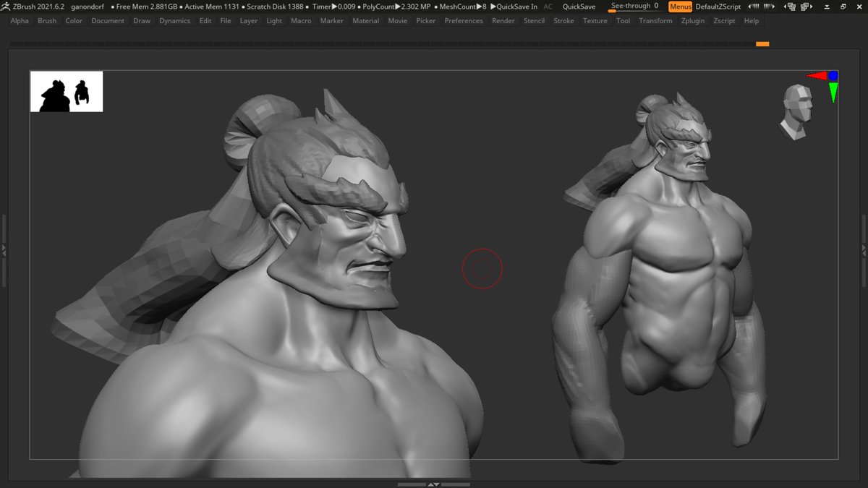Click the QuickSave button
The width and height of the screenshot is (868, 488).
click(579, 6)
